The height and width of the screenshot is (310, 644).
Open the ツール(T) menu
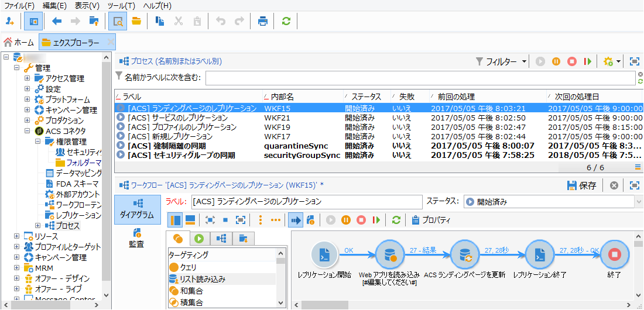click(x=121, y=6)
